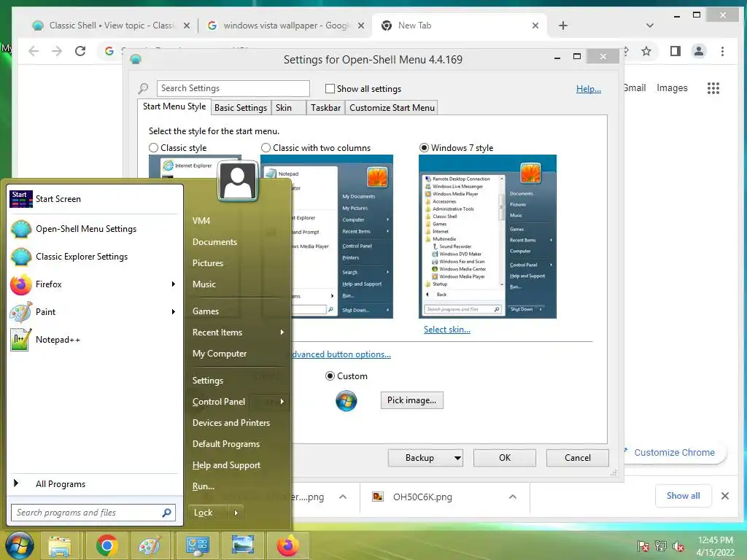Image resolution: width=747 pixels, height=560 pixels.
Task: Enable the Show all settings checkbox
Action: pyautogui.click(x=330, y=88)
